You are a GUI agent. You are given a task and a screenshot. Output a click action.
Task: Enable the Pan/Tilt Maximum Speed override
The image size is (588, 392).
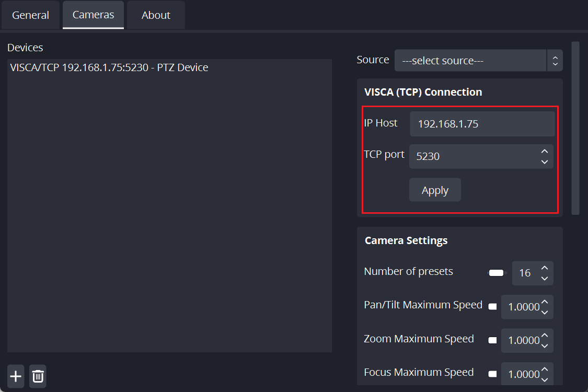pyautogui.click(x=492, y=307)
